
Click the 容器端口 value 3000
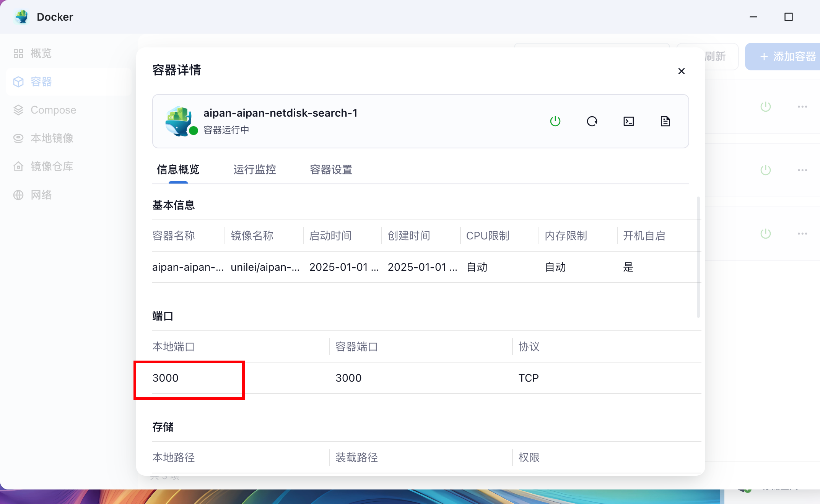click(x=348, y=378)
